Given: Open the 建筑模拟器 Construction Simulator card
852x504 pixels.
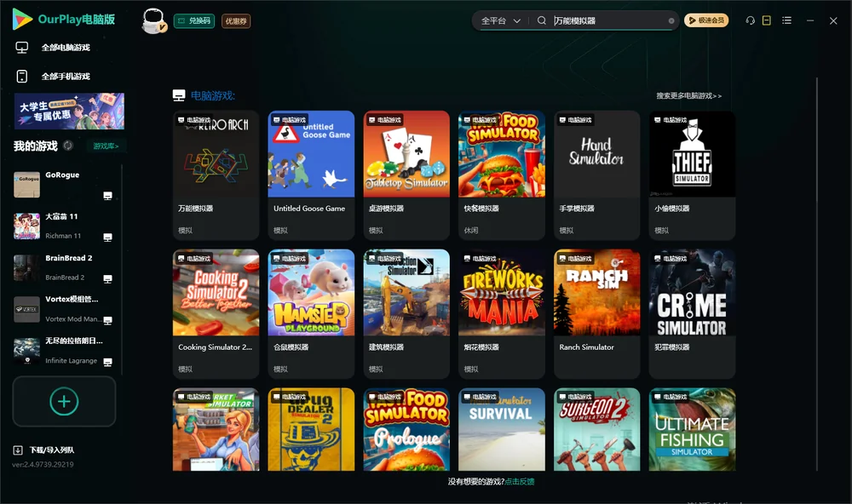Looking at the screenshot, I should (x=406, y=313).
